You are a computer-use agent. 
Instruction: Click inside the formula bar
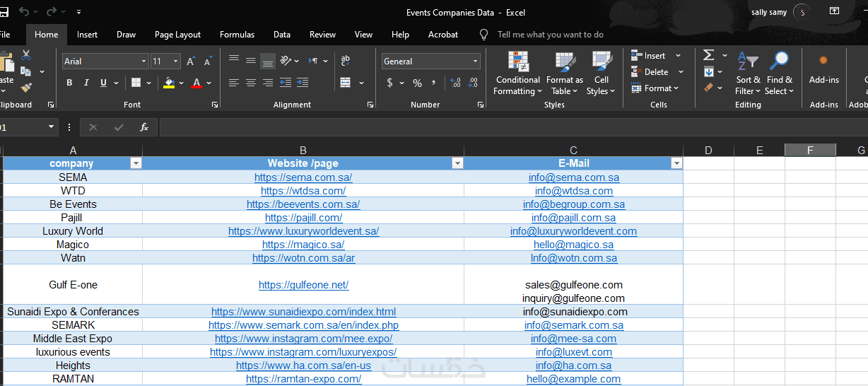pos(513,127)
